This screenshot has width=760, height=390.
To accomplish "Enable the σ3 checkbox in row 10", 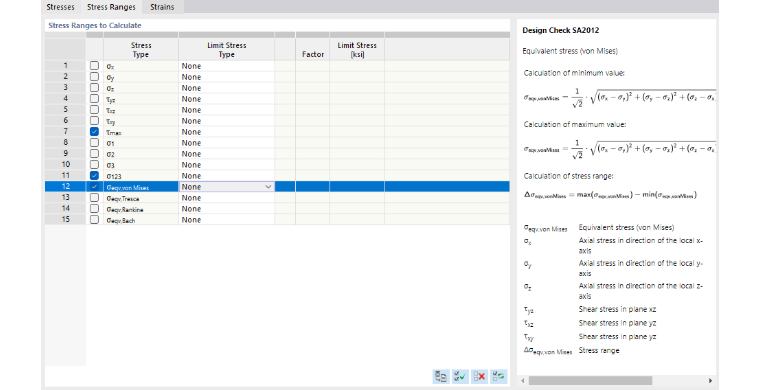I will 94,165.
